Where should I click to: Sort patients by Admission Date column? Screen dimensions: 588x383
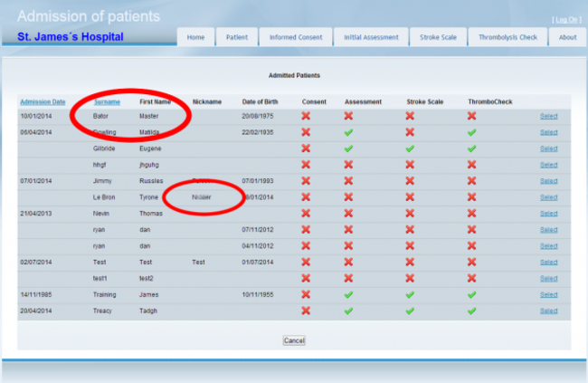click(43, 101)
